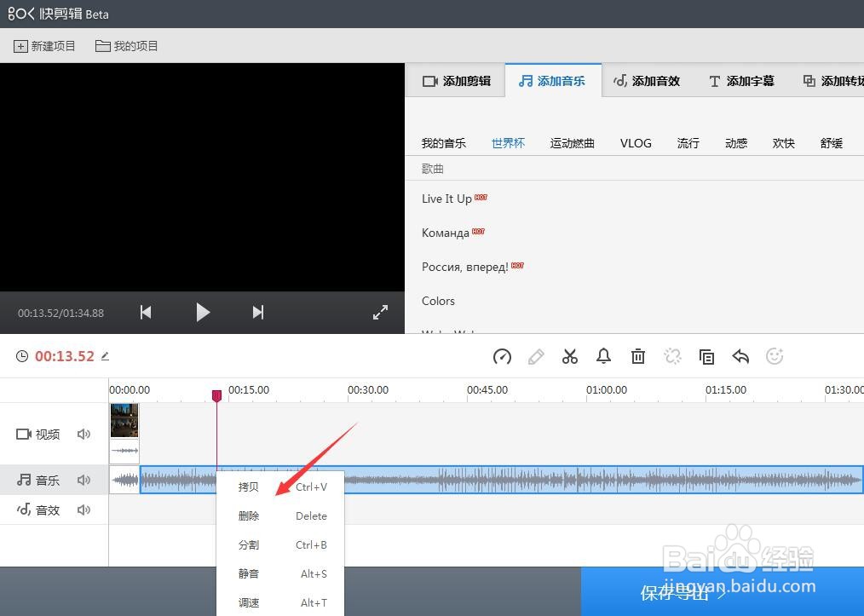Click the bell mute icon in toolbar
The image size is (864, 616).
tap(604, 356)
